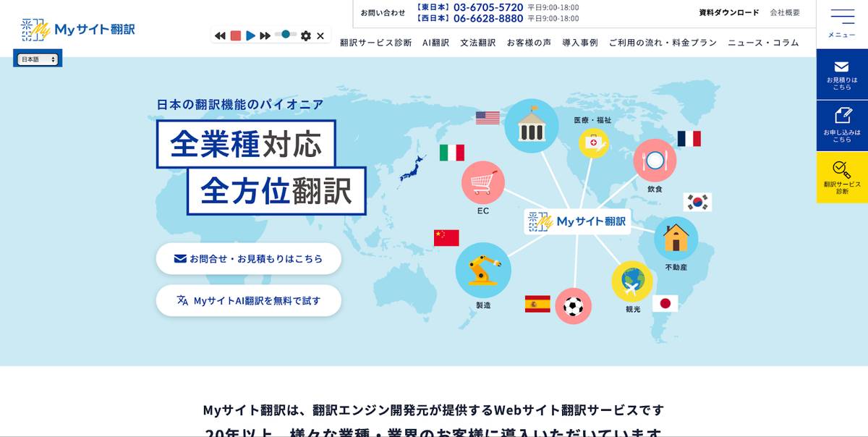Click the fast-forward button in playback toolbar
This screenshot has width=868, height=437.
click(265, 35)
